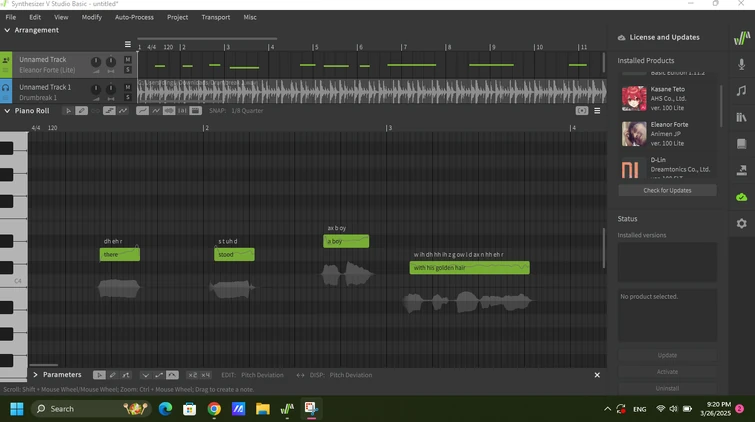Viewport: 755px width, 422px height.
Task: Toggle the clapperboard icon in Piano Roll toolbar
Action: click(x=195, y=111)
